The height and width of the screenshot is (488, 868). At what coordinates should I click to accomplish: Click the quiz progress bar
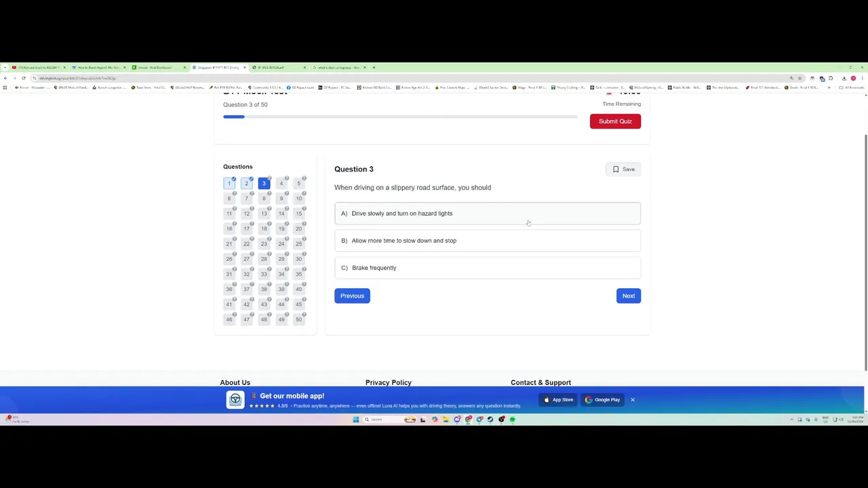pyautogui.click(x=400, y=117)
